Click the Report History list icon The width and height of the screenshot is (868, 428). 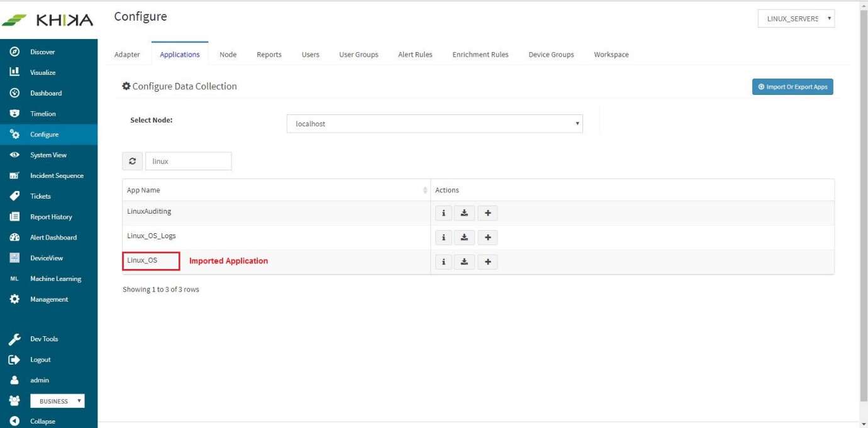point(14,217)
